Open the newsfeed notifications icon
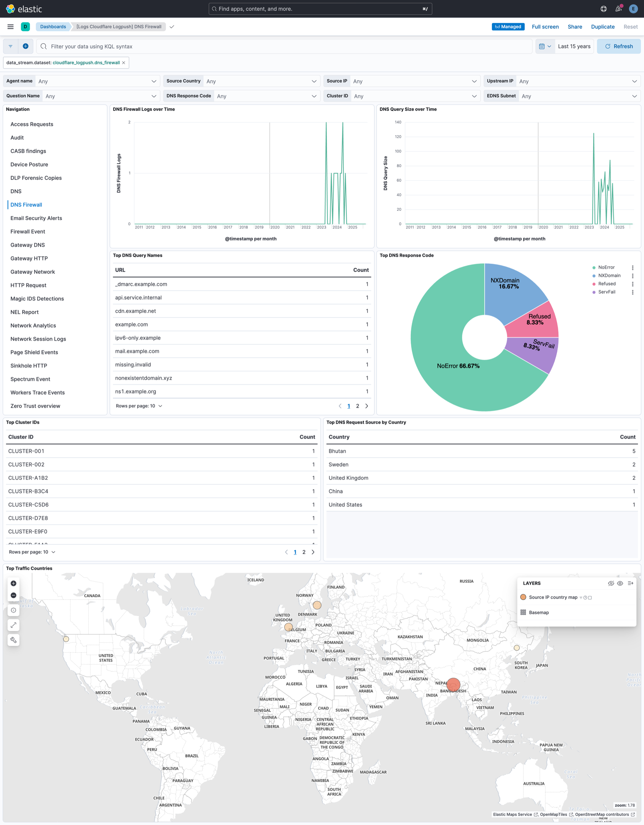 tap(618, 9)
